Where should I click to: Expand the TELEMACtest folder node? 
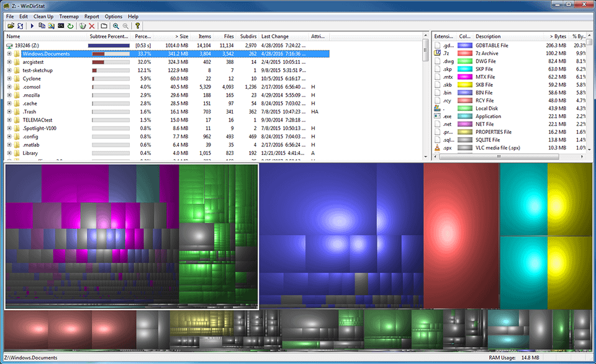click(9, 120)
